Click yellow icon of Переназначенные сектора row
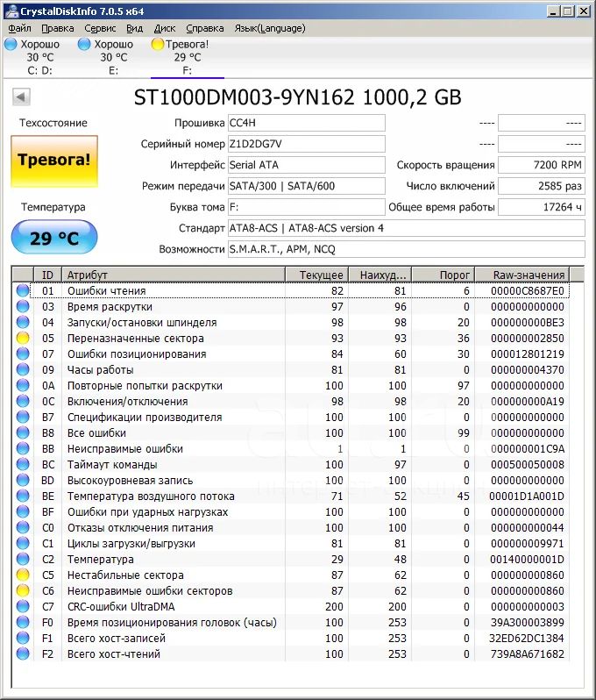Viewport: 596px width, 700px height. (x=23, y=338)
